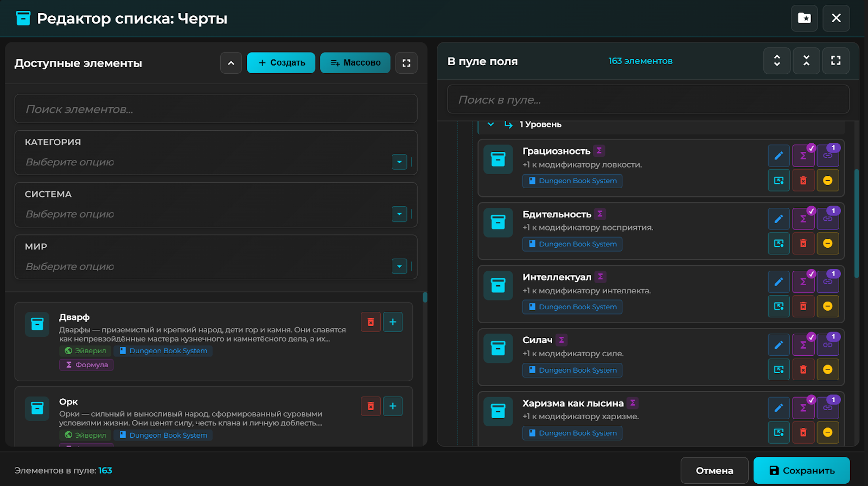Click the folder star icon in header

click(804, 18)
